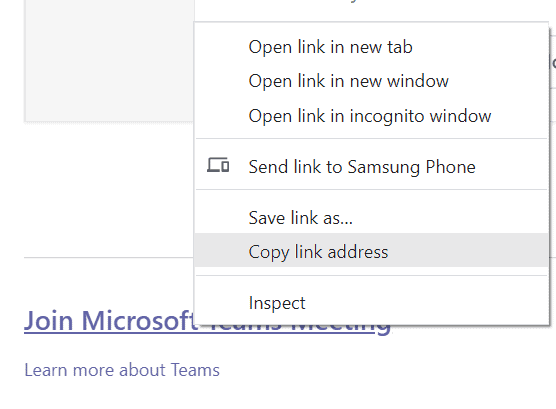Click the word Join in the meeting hyperlink
The width and height of the screenshot is (556, 409).
click(49, 321)
